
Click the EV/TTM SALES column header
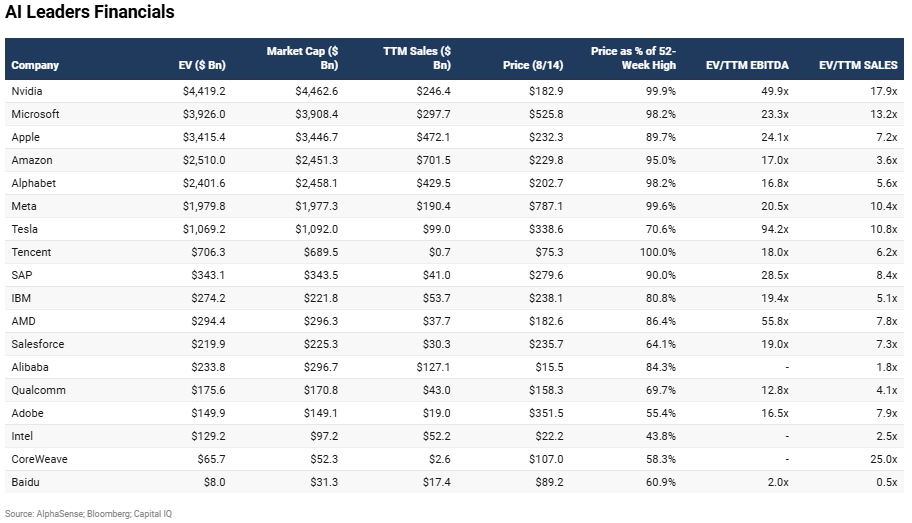point(858,65)
